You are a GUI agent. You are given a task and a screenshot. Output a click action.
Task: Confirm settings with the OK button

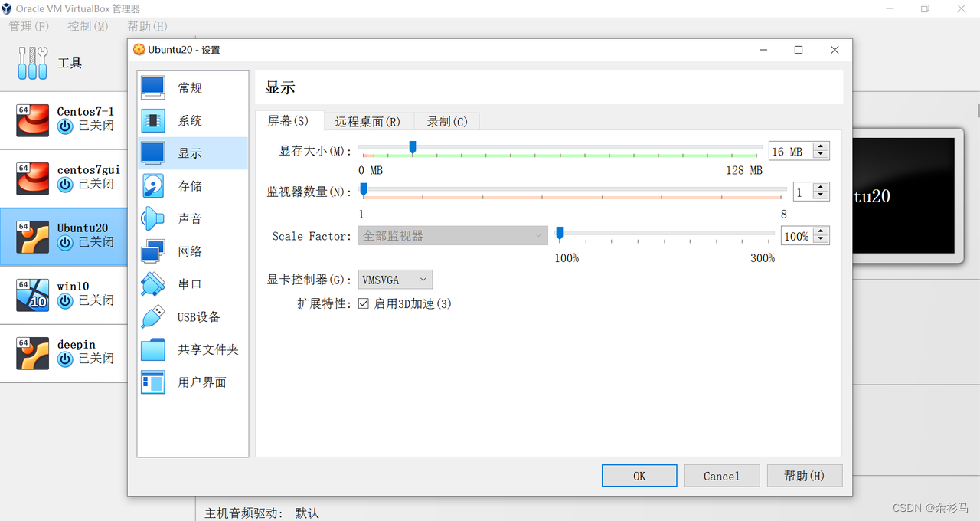point(639,476)
